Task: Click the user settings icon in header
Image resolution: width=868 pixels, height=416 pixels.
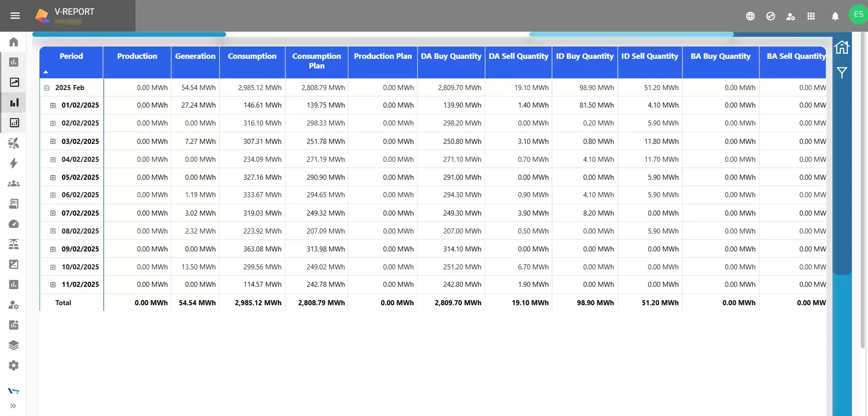Action: coord(790,17)
